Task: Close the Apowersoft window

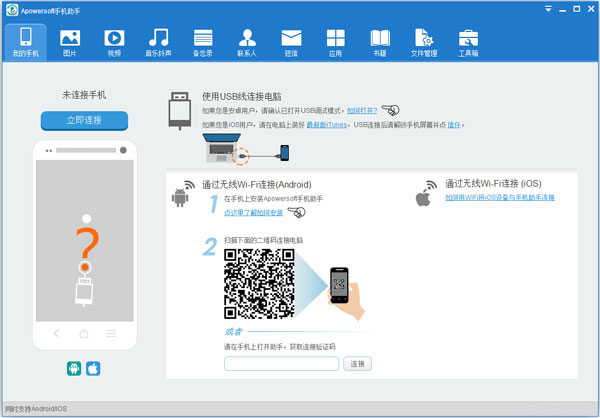Action: [591, 9]
